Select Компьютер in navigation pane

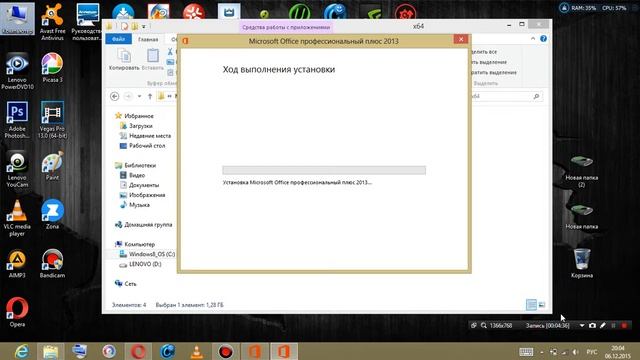(x=140, y=244)
